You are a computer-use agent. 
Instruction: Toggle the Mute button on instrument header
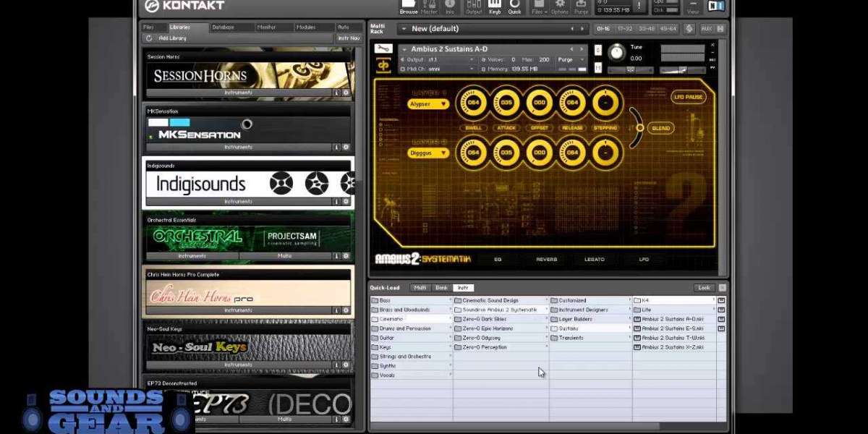click(x=598, y=67)
